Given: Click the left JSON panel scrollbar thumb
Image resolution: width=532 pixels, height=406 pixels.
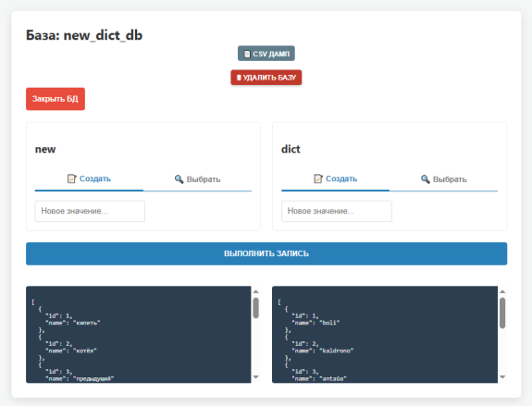Looking at the screenshot, I should [255, 308].
